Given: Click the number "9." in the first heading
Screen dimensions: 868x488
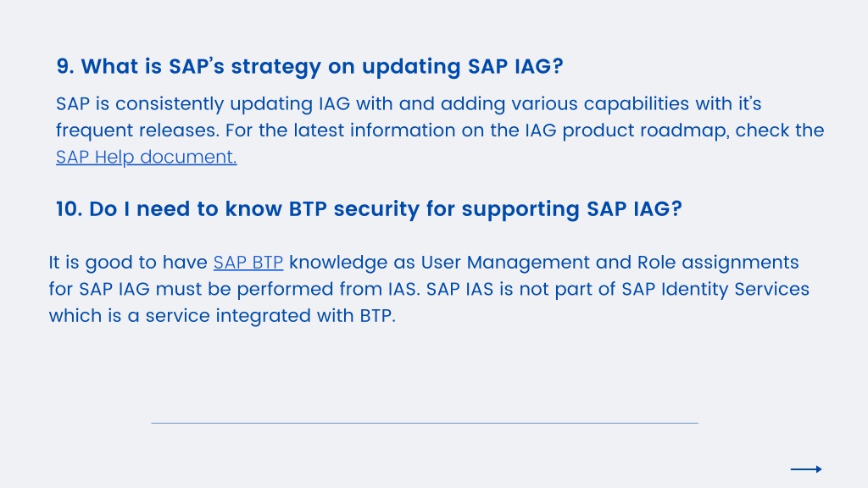Looking at the screenshot, I should pyautogui.click(x=65, y=66).
